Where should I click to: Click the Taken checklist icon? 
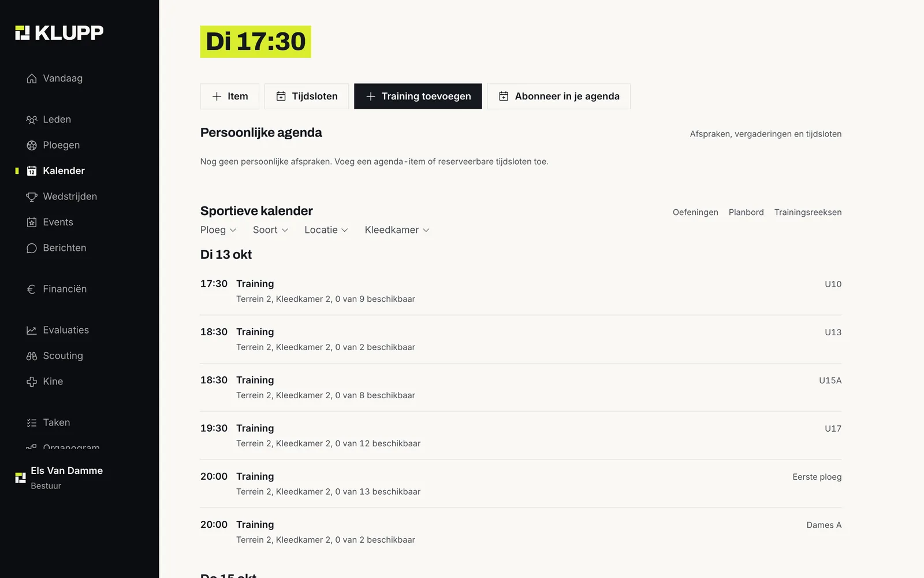point(32,423)
